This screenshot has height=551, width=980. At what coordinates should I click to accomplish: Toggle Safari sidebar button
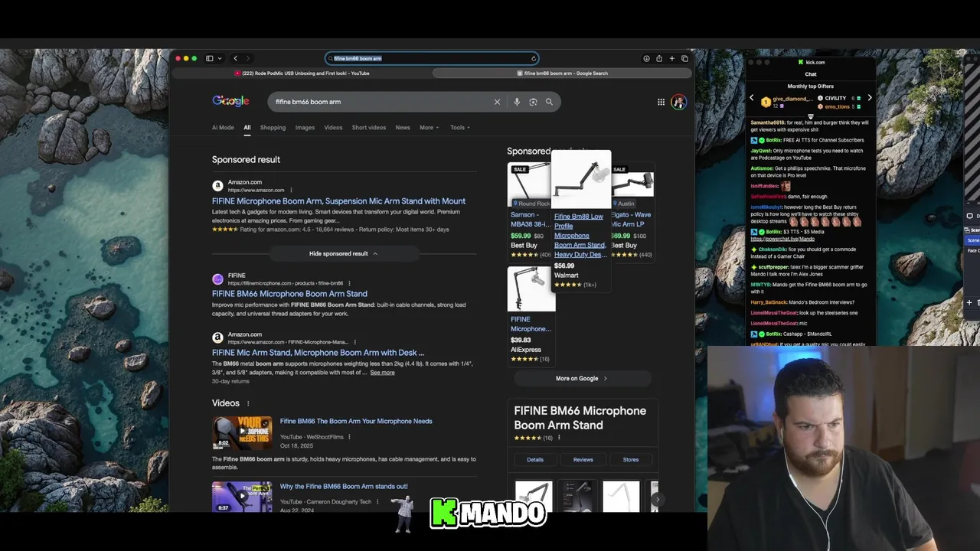click(209, 58)
